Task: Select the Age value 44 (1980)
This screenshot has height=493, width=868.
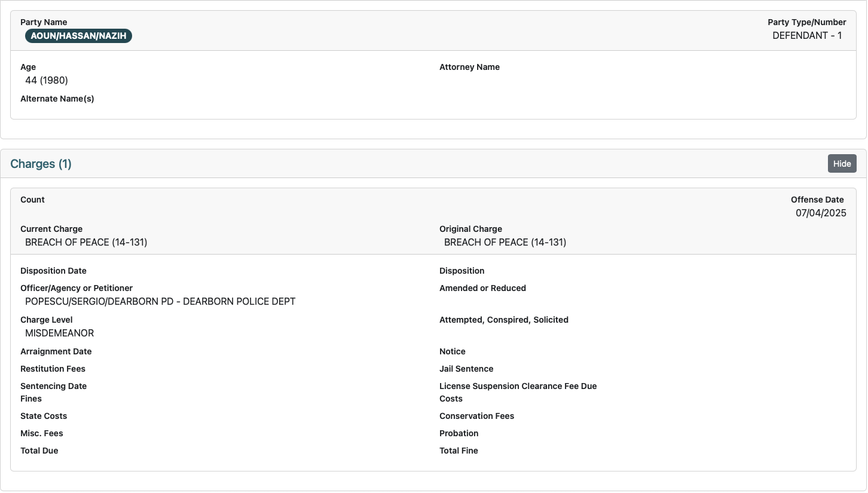Action: click(47, 80)
